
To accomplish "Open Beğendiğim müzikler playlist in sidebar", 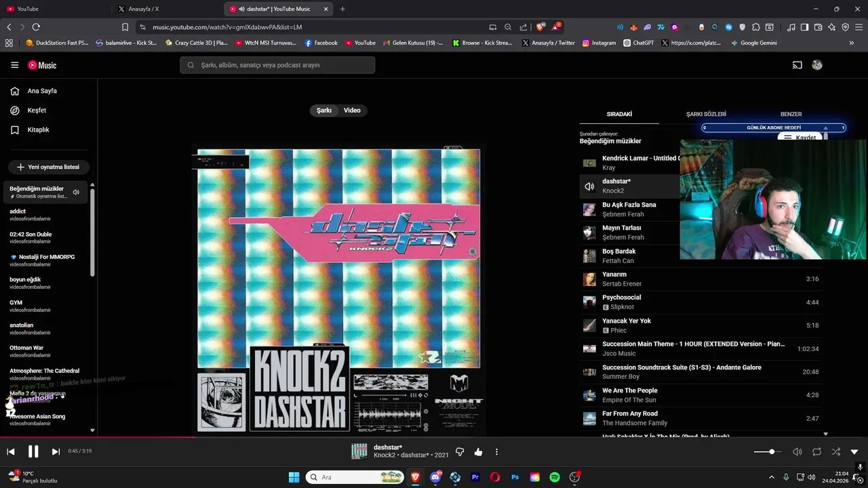I will click(x=45, y=192).
